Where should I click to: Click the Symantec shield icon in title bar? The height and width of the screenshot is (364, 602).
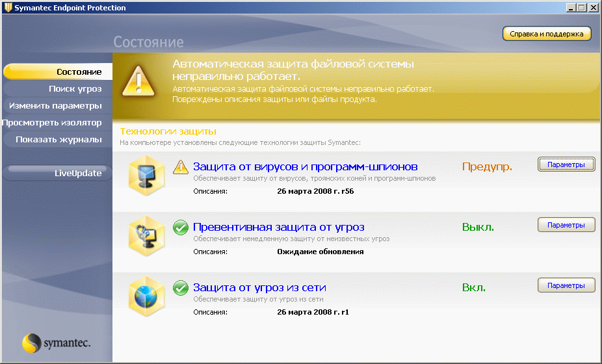pos(8,7)
